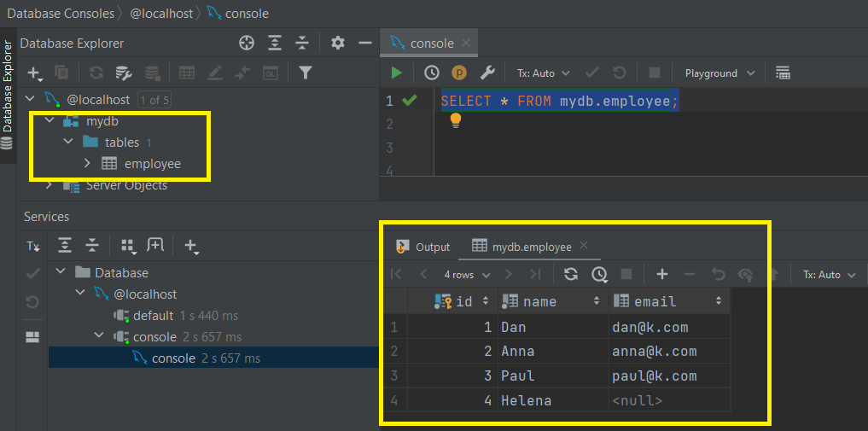Viewport: 868px width, 431px height.
Task: Open Database Explorer options gear
Action: pos(338,43)
